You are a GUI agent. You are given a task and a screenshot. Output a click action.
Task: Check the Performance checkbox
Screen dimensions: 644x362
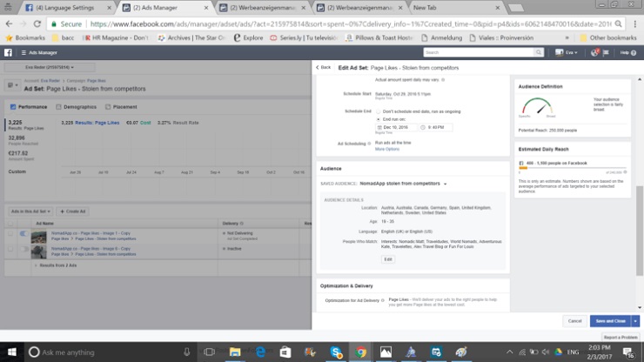[13, 107]
